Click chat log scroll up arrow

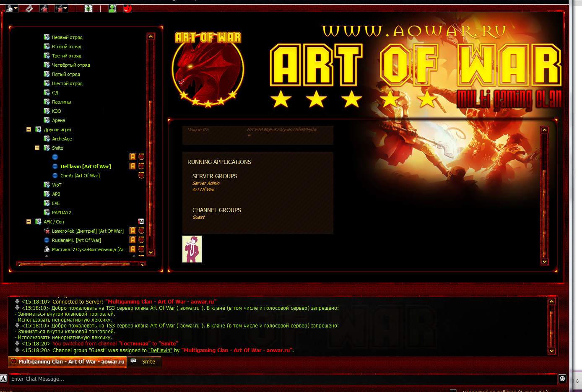tap(552, 301)
